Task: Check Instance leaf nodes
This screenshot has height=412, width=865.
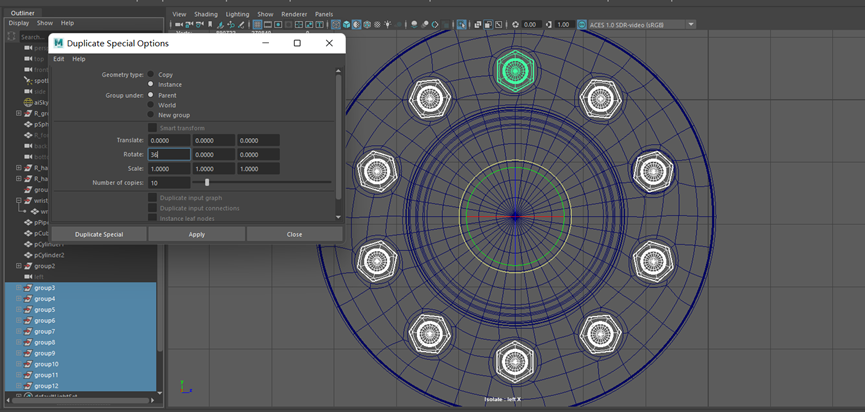Action: [x=152, y=218]
